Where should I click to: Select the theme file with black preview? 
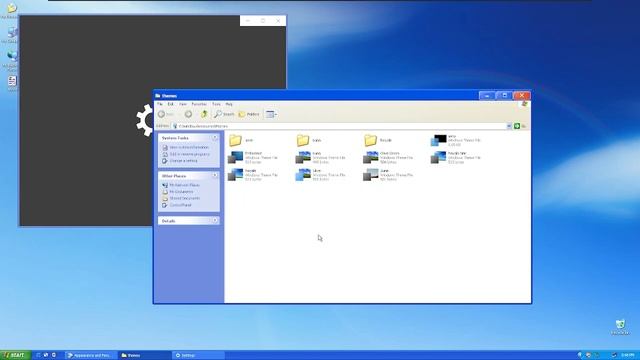pos(456,140)
